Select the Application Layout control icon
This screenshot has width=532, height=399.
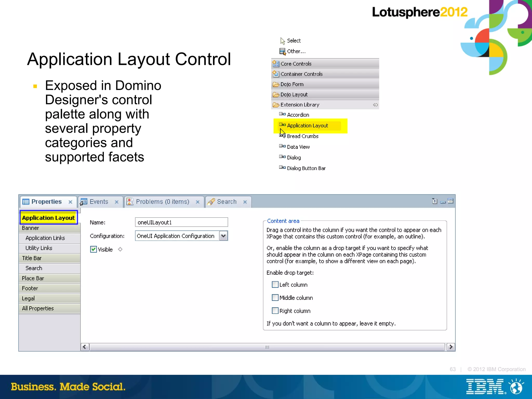(x=282, y=125)
